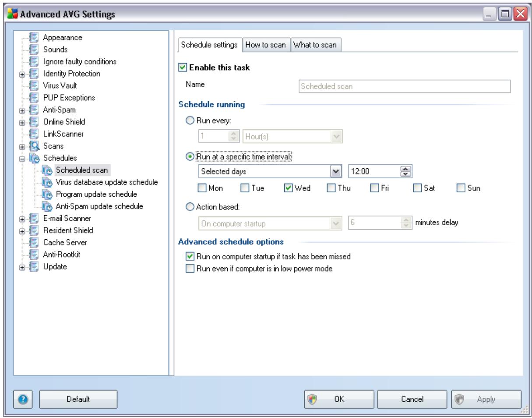Click the Virus database update schedule icon
Screen dimensions: 532x418
click(x=46, y=181)
